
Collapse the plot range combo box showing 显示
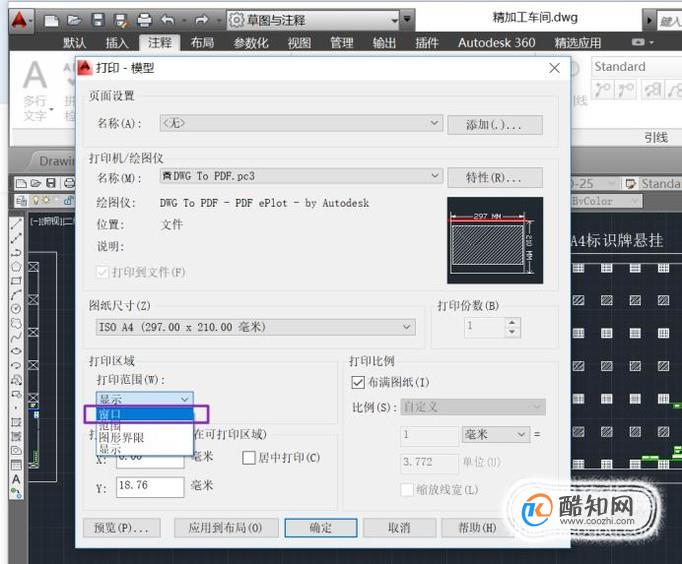click(145, 399)
